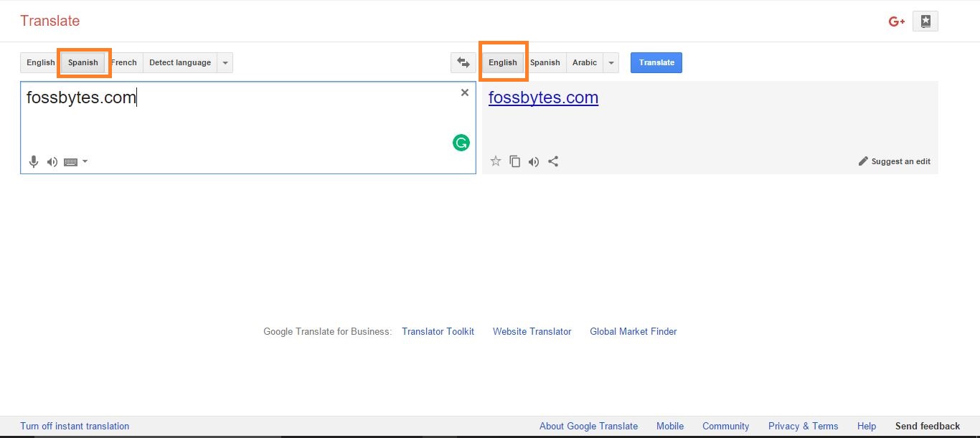Open the Translator Toolkit link
Viewport: 980px width, 438px height.
[438, 331]
